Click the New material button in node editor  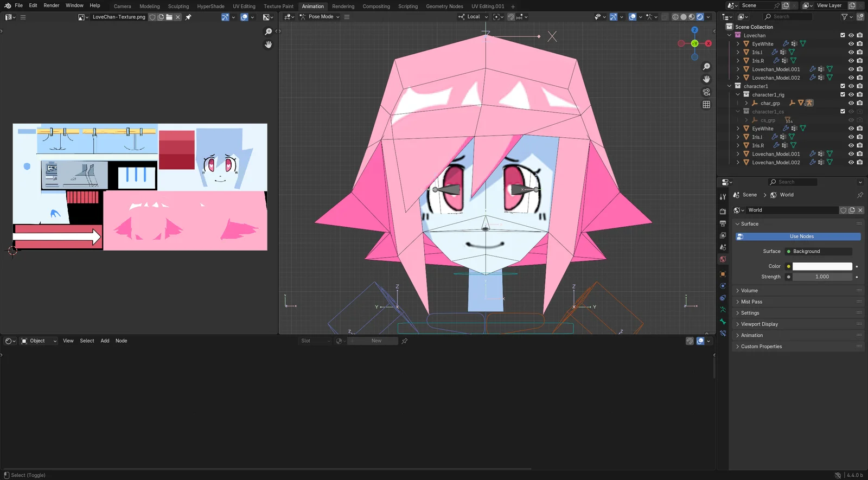(376, 341)
